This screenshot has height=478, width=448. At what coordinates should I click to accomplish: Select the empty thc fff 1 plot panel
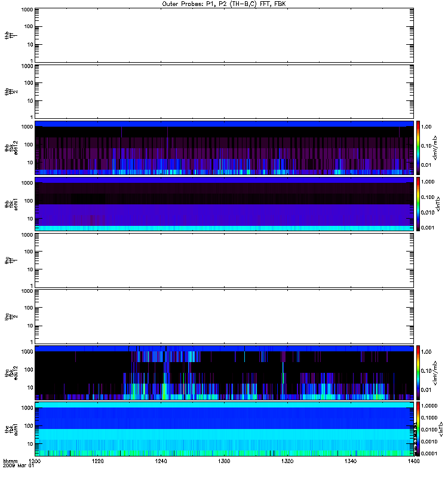pyautogui.click(x=224, y=261)
